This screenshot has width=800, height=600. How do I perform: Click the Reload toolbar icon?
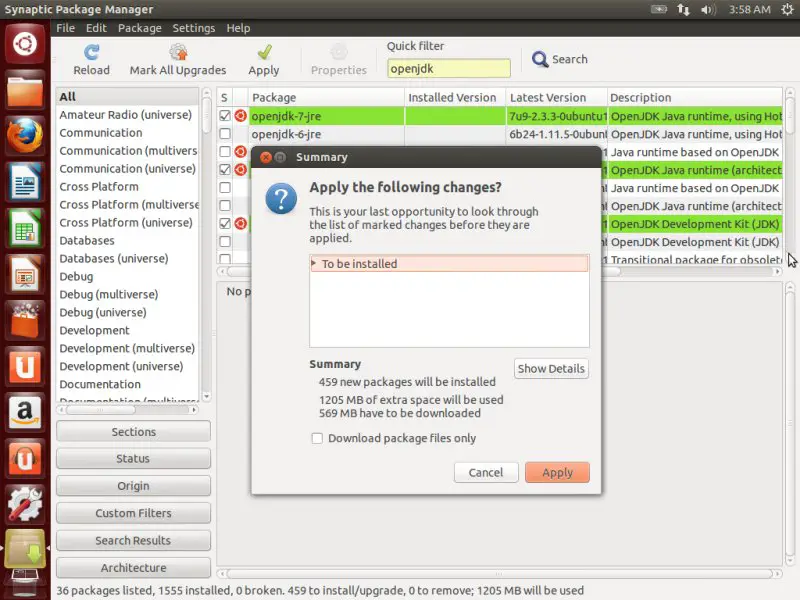91,52
